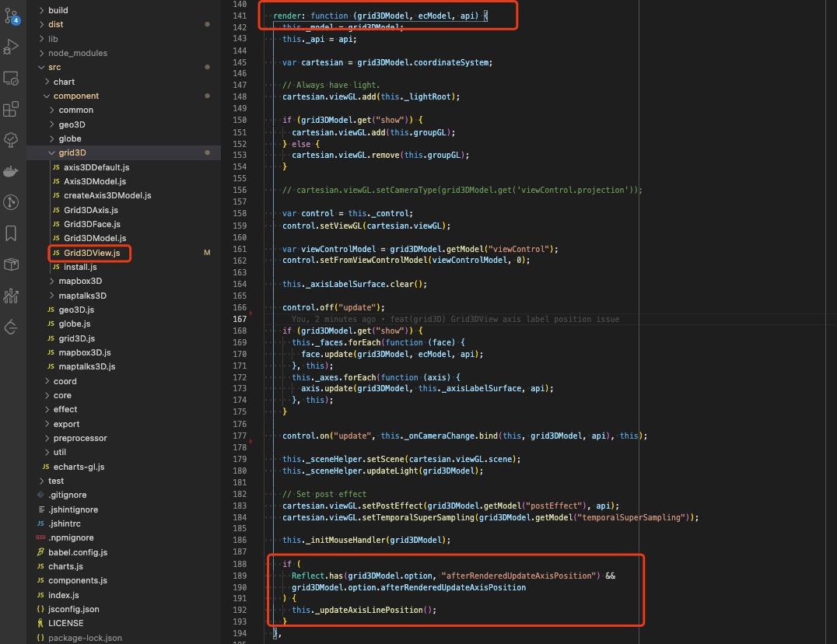Open install.js file
The image size is (837, 644).
tap(124, 267)
